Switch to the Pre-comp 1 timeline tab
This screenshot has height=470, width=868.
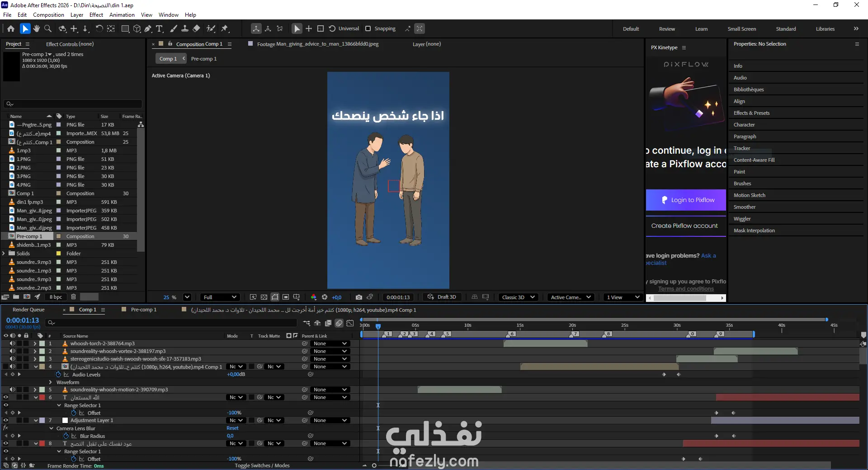144,310
